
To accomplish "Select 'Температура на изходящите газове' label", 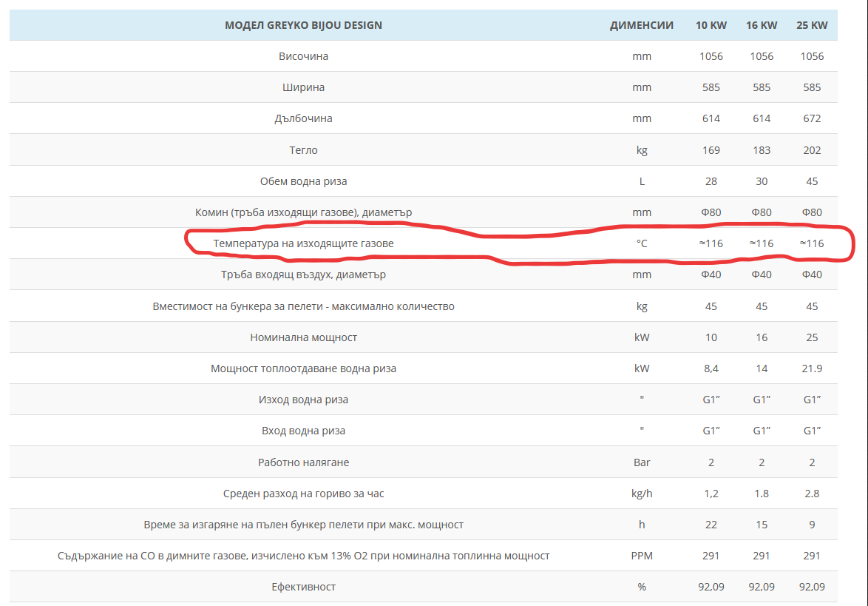I will tap(303, 243).
